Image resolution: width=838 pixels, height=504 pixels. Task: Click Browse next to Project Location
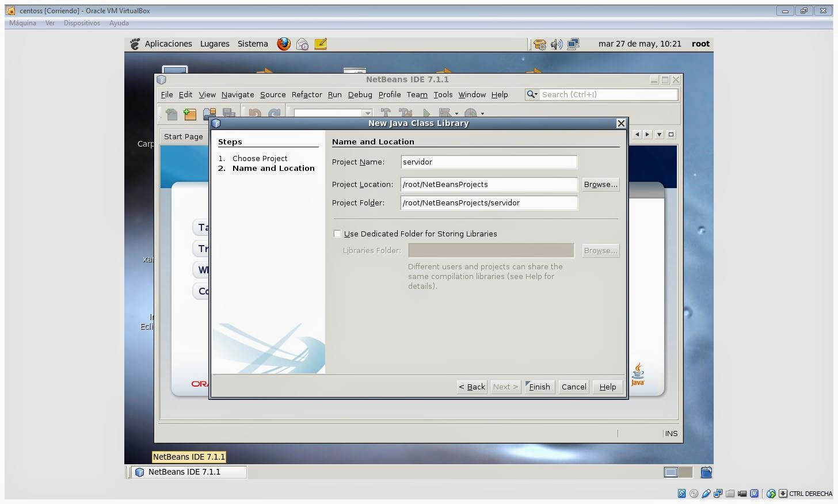(600, 184)
